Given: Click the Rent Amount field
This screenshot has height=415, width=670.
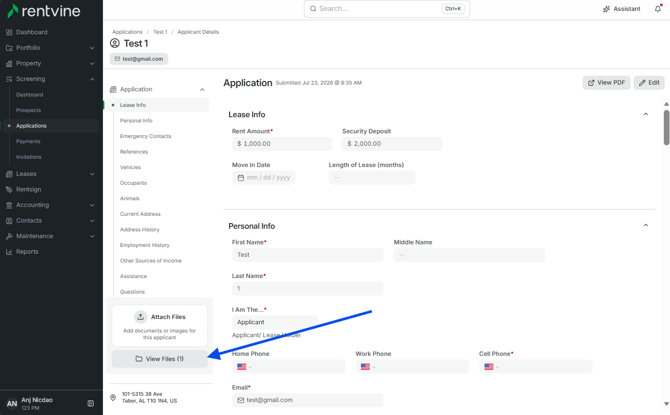Looking at the screenshot, I should tap(282, 144).
